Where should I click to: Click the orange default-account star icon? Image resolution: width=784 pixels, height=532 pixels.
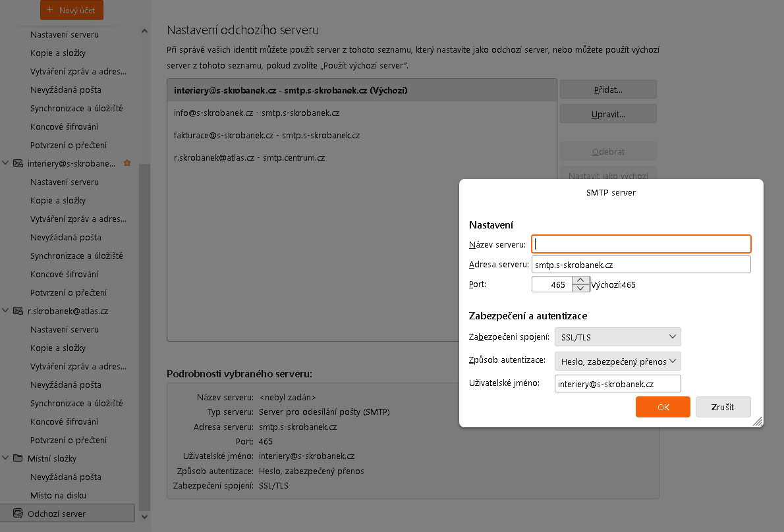point(127,163)
